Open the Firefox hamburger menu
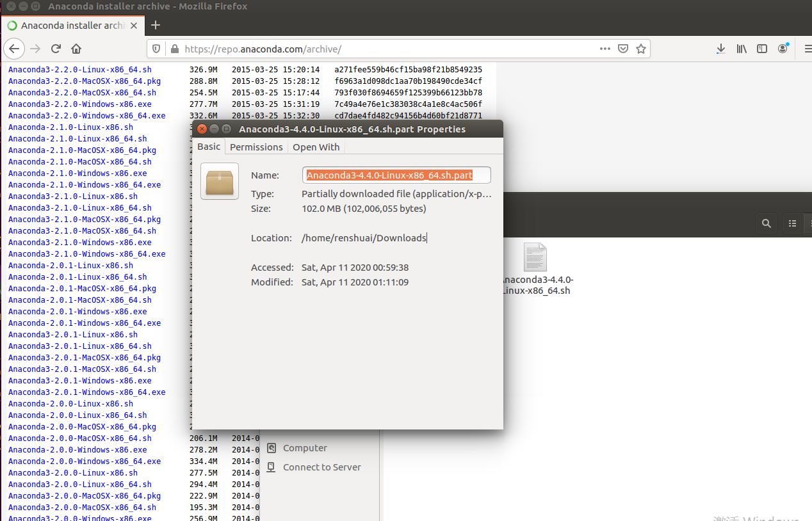This screenshot has width=812, height=521. tap(808, 48)
